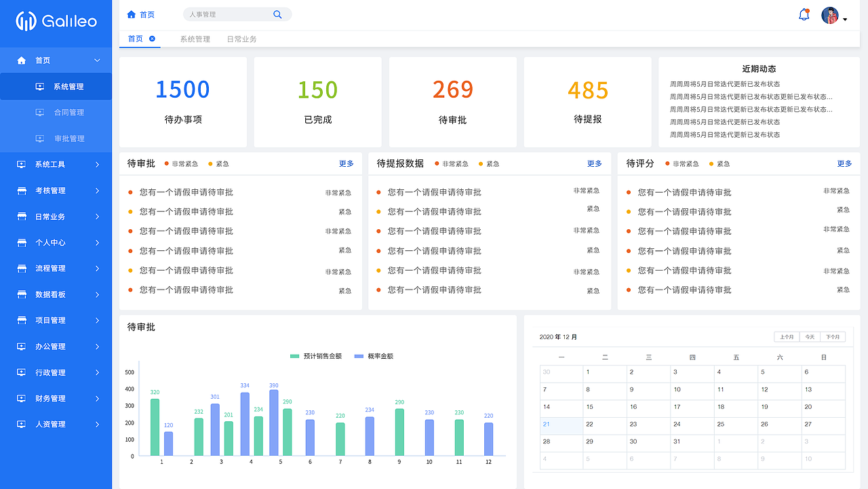Open 审批管理 in the sidebar
The image size is (868, 489).
69,138
